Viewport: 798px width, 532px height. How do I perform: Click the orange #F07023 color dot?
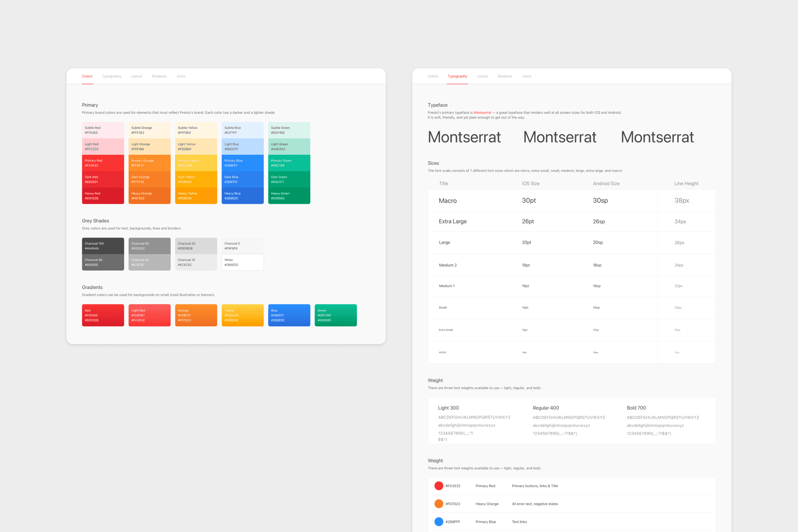pyautogui.click(x=439, y=504)
